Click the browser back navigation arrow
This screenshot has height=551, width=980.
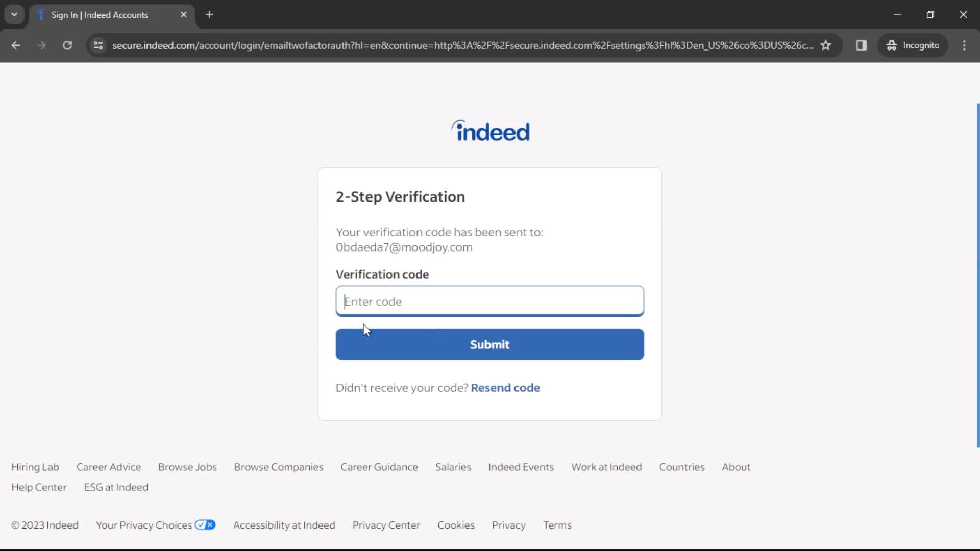coord(16,45)
